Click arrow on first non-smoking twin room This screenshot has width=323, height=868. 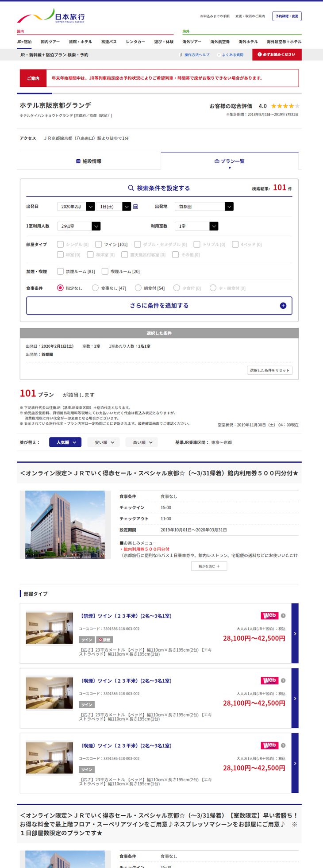click(295, 633)
